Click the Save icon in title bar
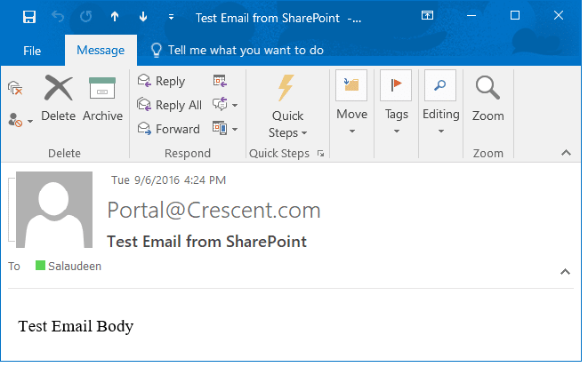Screen dimensions: 588x367 (x=28, y=17)
